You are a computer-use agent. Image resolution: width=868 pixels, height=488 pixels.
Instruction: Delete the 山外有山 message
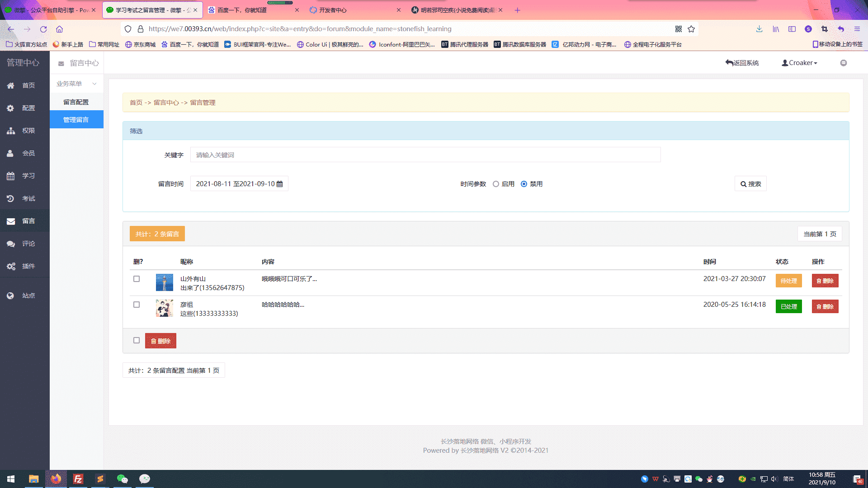(825, 281)
